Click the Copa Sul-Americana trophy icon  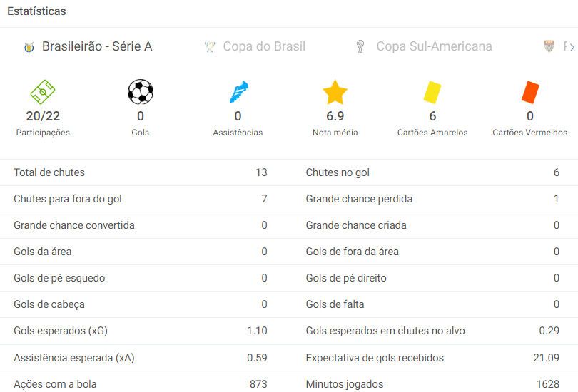pyautogui.click(x=360, y=47)
